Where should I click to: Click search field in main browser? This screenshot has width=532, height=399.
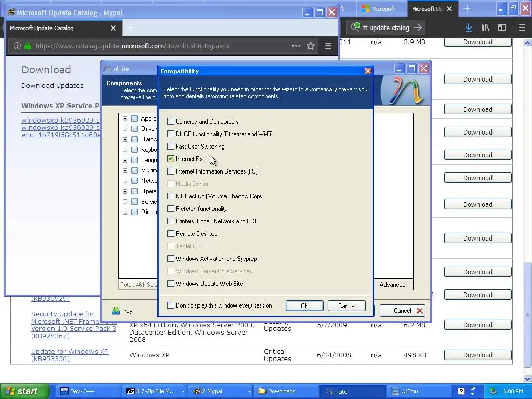click(x=386, y=28)
